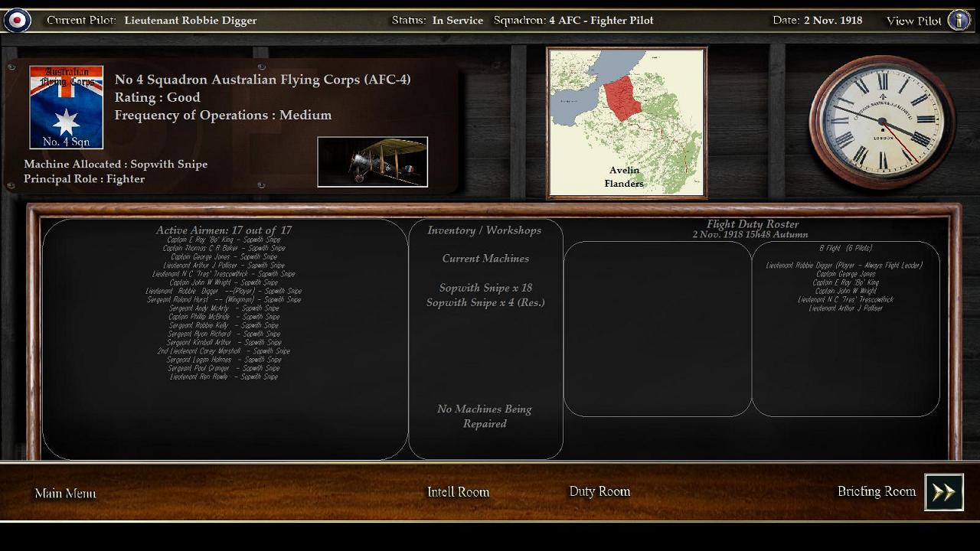Click Frequency of Operations : Medium

(223, 116)
